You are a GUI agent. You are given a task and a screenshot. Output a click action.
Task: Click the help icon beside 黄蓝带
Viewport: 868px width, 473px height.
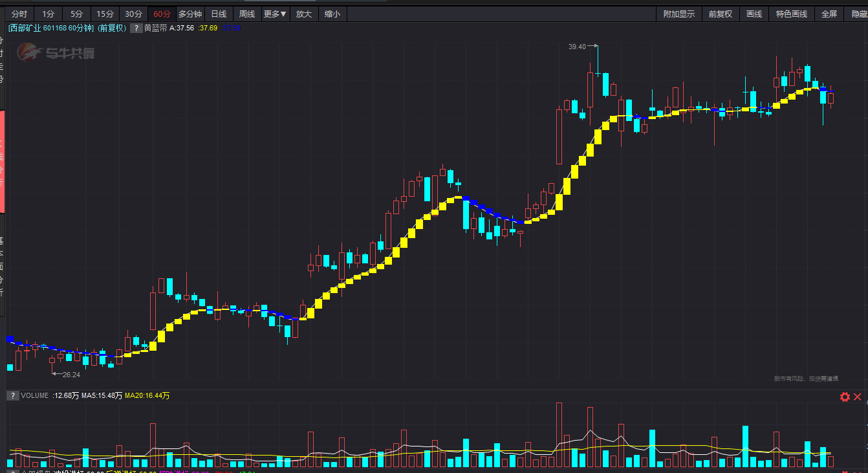click(136, 28)
